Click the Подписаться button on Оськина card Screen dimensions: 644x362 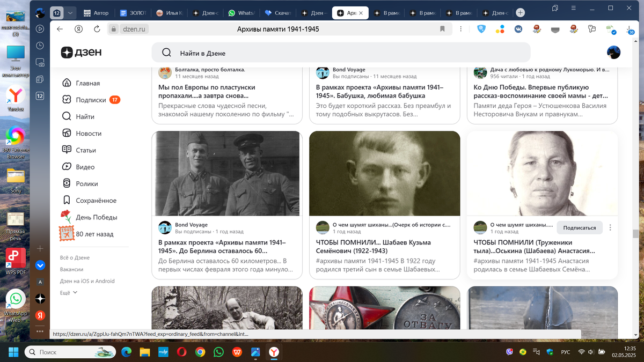pos(580,227)
